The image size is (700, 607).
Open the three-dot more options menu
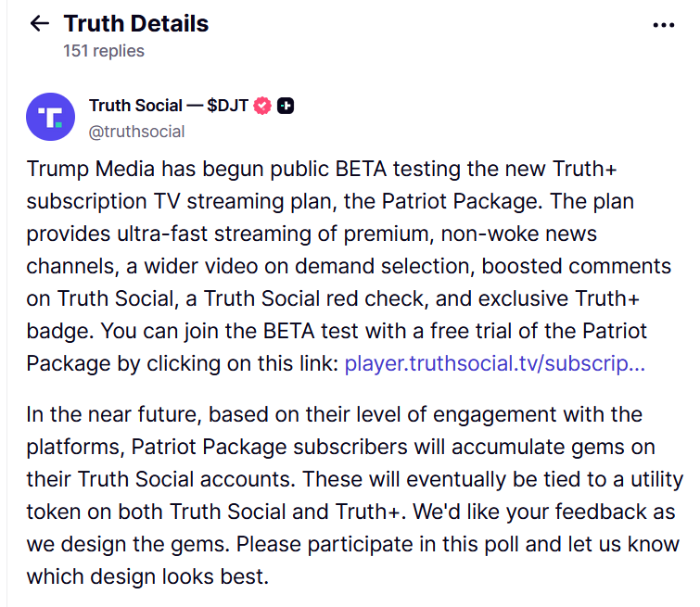[x=664, y=25]
